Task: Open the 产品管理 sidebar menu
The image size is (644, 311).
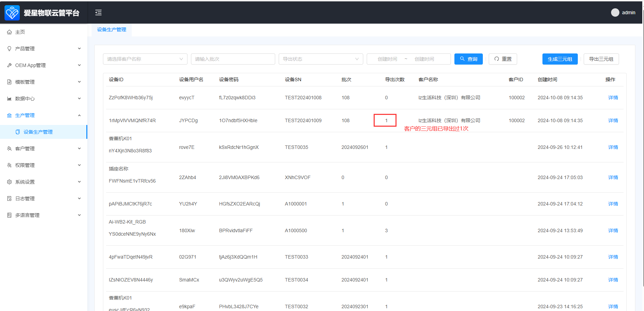Action: click(44, 49)
